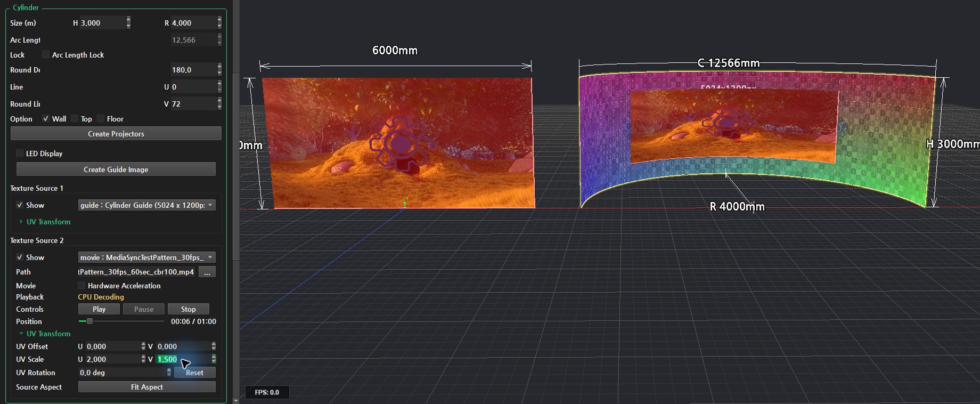Check the Top option checkbox
980x404 pixels.
[x=75, y=119]
